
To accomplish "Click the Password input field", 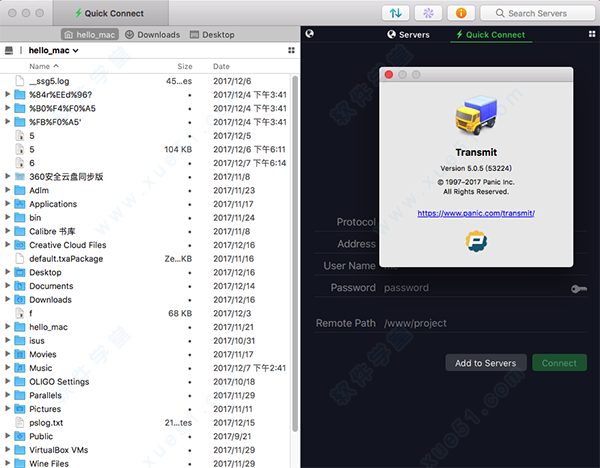I will tap(474, 288).
